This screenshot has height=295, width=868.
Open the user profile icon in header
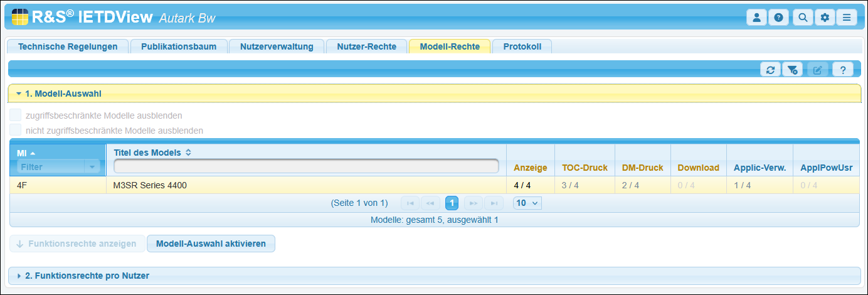(x=756, y=18)
